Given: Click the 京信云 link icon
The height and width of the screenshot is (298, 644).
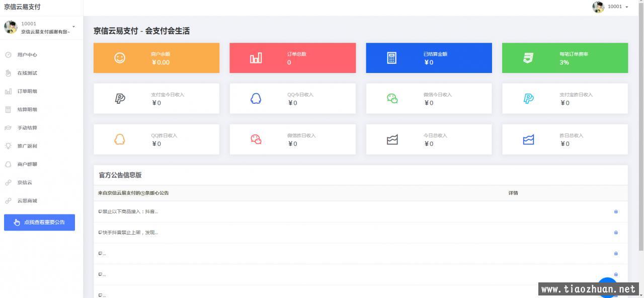Looking at the screenshot, I should point(8,182).
